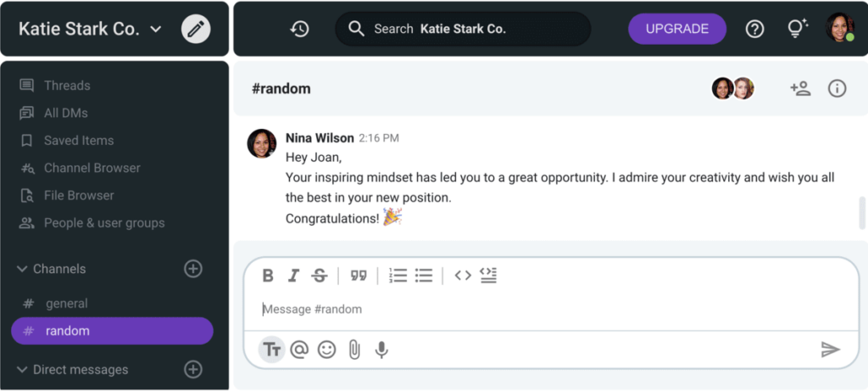Toggle the text formatting toolbar button
Image resolution: width=868 pixels, height=391 pixels.
[271, 349]
